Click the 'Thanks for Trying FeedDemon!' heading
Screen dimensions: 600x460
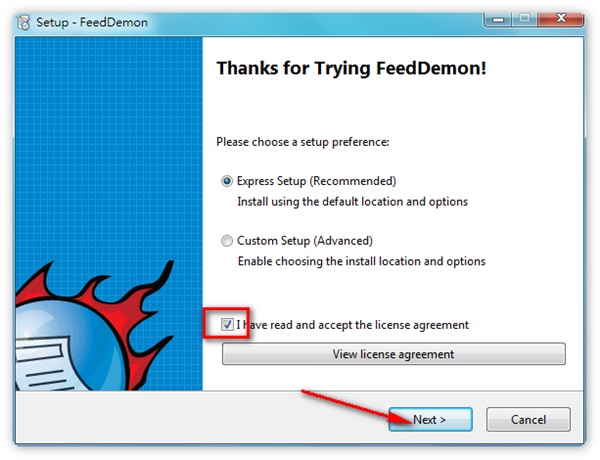tap(351, 69)
